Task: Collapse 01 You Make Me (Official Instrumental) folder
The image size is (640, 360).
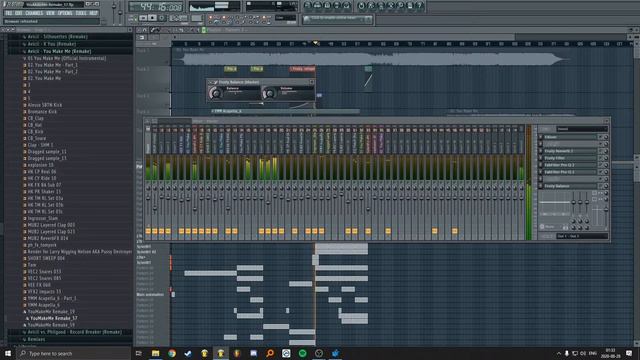Action: [66, 58]
